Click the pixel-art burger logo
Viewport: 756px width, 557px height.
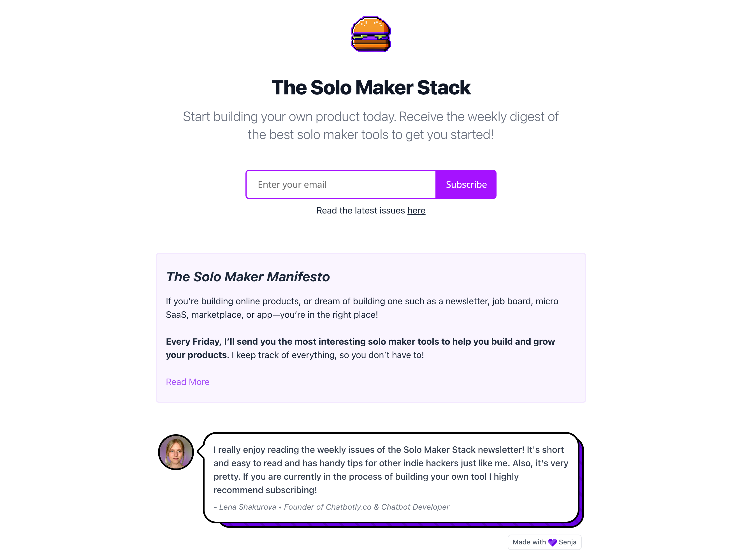point(371,34)
